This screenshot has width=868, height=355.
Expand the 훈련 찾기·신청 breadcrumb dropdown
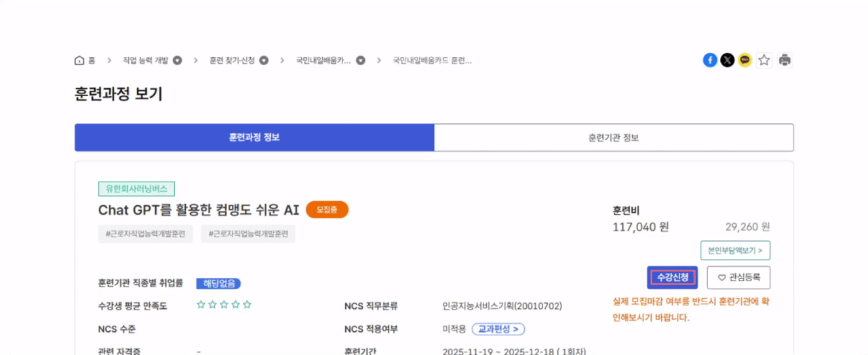(x=264, y=60)
